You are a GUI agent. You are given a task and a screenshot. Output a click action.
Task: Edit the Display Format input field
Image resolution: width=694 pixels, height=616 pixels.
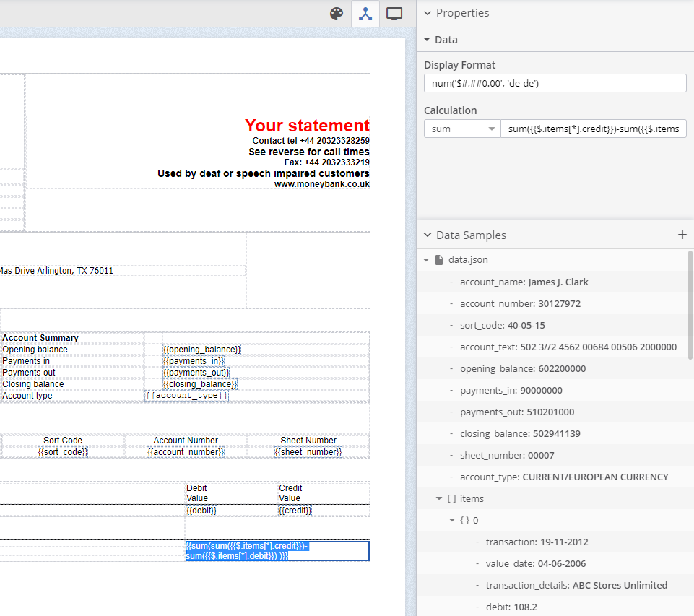click(555, 83)
